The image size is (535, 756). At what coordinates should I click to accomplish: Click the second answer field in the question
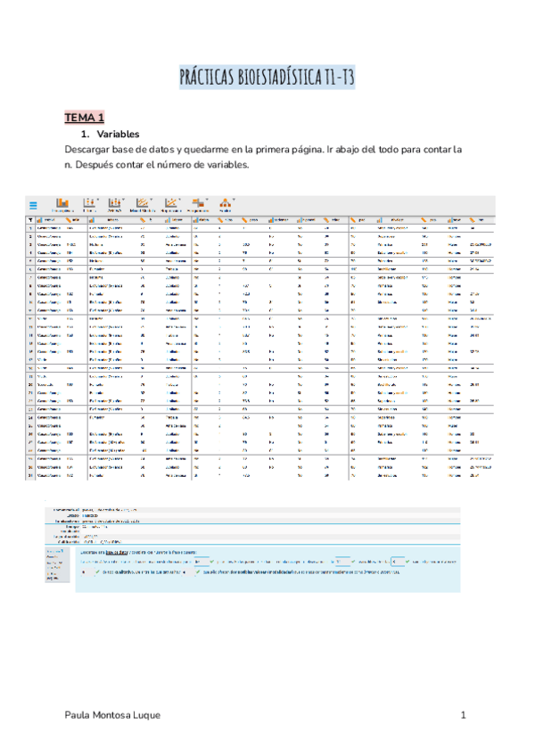(341, 561)
